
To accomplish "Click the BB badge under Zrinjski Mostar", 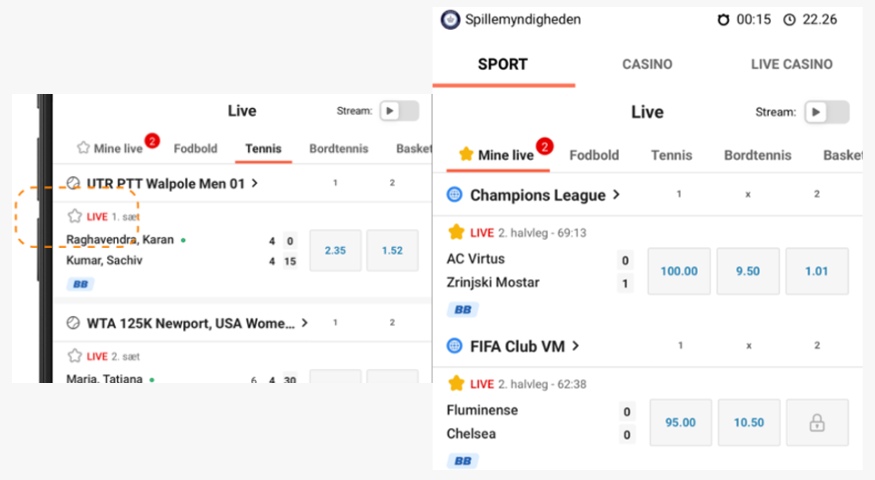I will tap(463, 310).
